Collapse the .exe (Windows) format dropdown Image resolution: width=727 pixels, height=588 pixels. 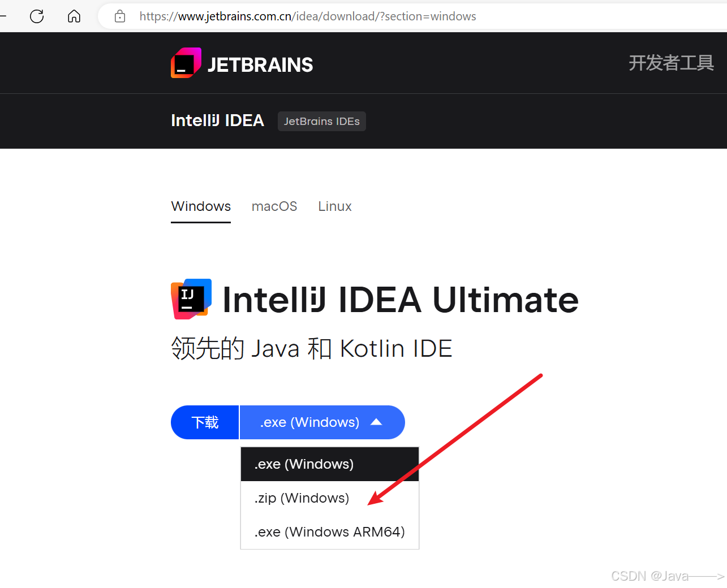(x=321, y=422)
